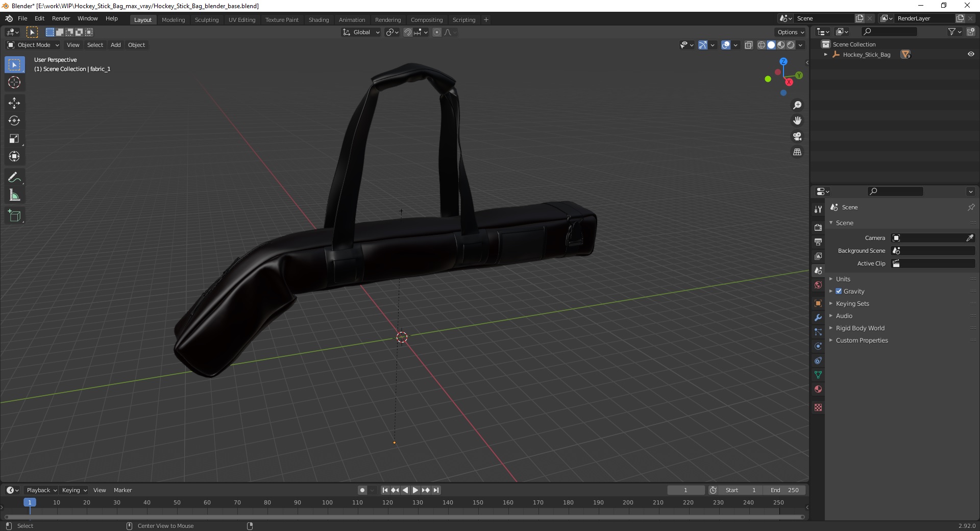Open the timeline Keying popover

point(74,490)
